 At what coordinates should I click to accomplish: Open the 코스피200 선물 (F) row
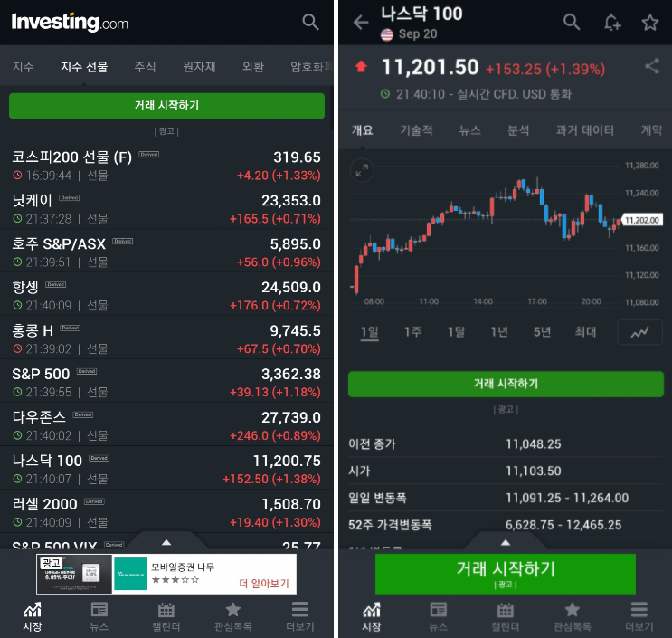coord(166,165)
